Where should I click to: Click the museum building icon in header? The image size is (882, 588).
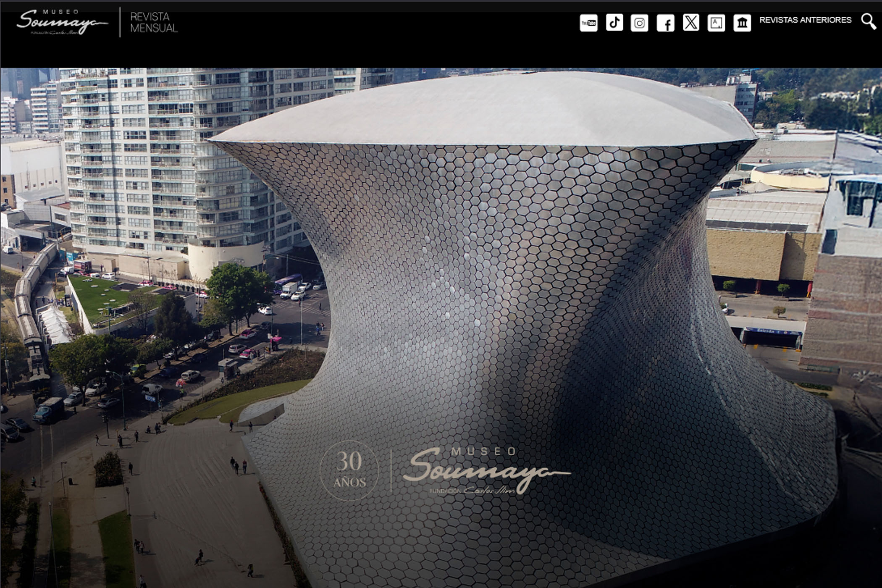742,23
